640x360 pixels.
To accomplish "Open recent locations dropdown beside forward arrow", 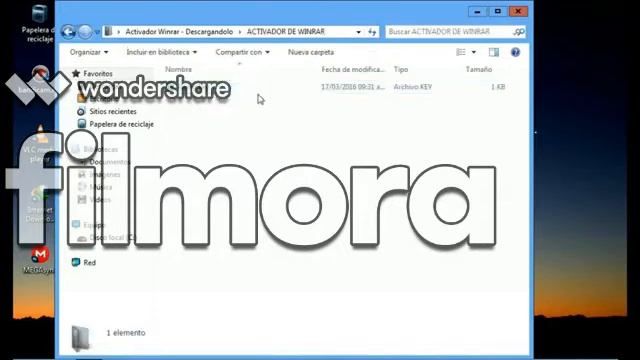I will pyautogui.click(x=97, y=32).
